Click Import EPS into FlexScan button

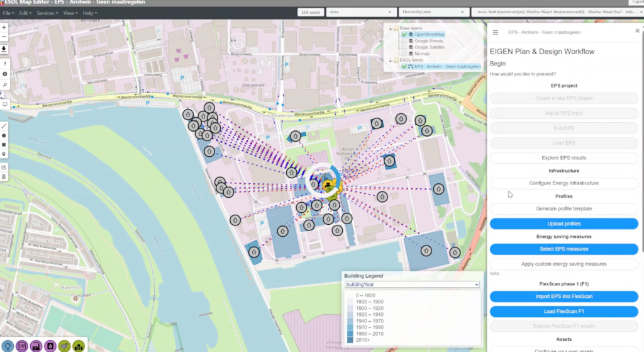[563, 297]
